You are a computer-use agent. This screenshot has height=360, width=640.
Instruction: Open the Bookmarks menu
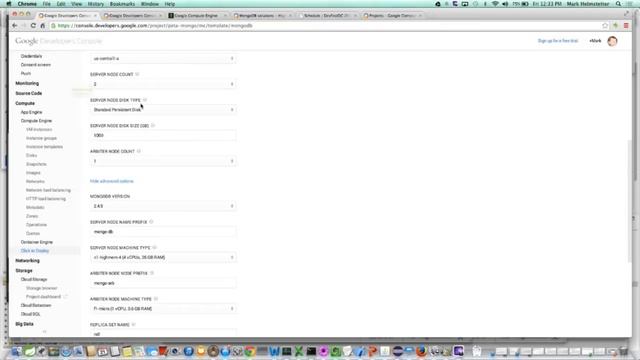coord(122,4)
